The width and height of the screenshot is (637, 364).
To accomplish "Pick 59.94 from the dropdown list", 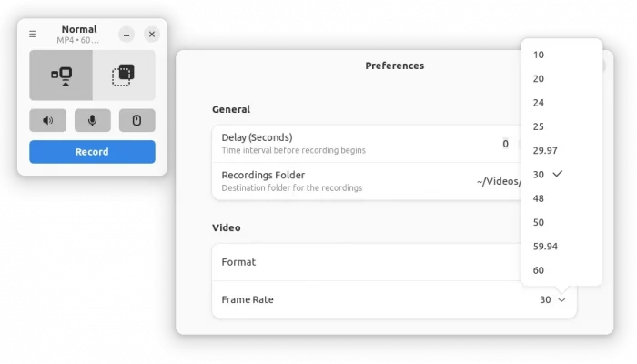I will (546, 246).
